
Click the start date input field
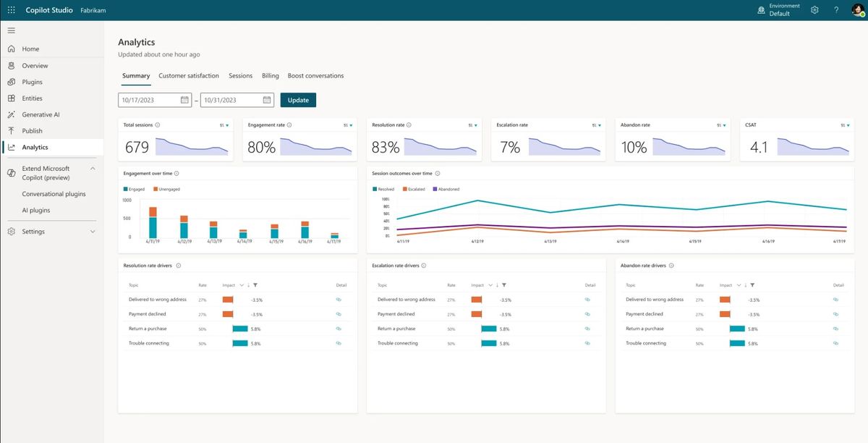(148, 99)
